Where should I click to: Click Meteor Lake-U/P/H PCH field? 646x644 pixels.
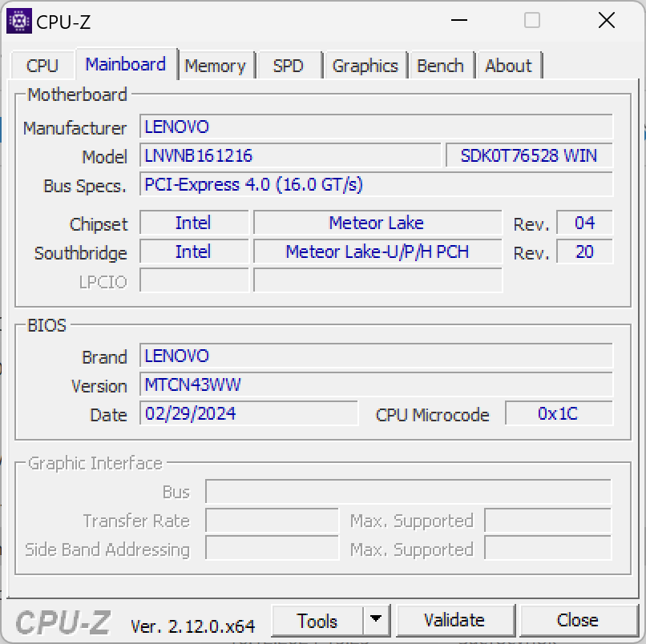pos(378,252)
